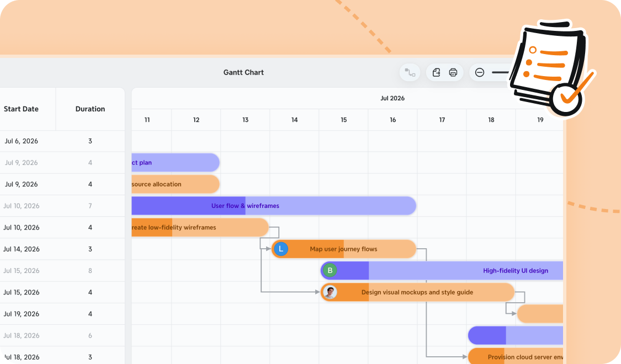Click the duration value 6
Screen dimensions: 621x364
click(x=91, y=336)
